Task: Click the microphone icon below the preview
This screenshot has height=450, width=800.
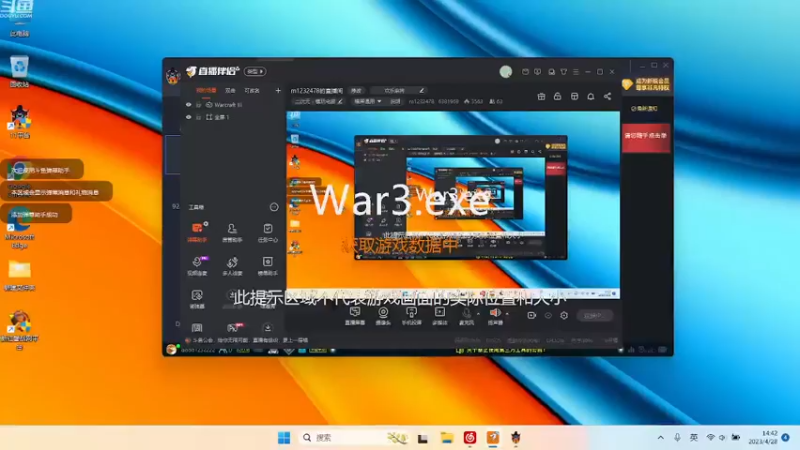Action: (466, 315)
